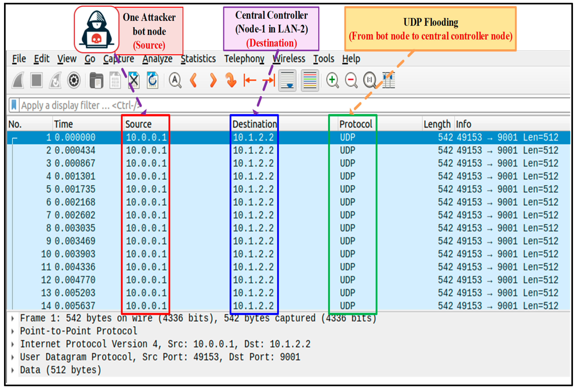Toggle auto-scroll during live capture
The width and height of the screenshot is (577, 392).
coord(287,81)
